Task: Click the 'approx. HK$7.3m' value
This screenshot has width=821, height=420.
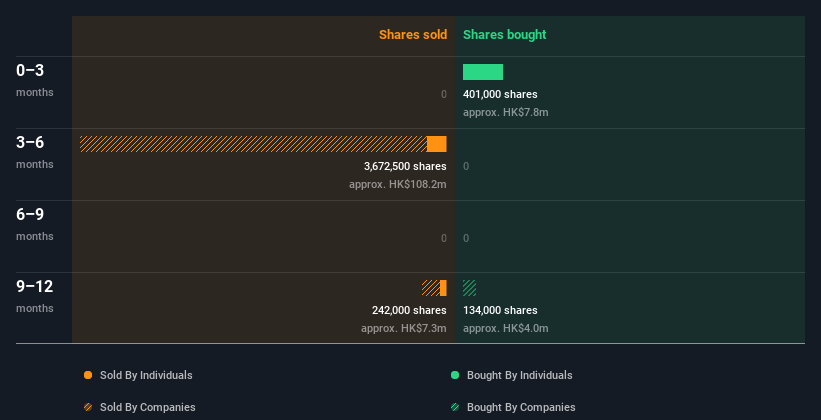Action: tap(404, 328)
